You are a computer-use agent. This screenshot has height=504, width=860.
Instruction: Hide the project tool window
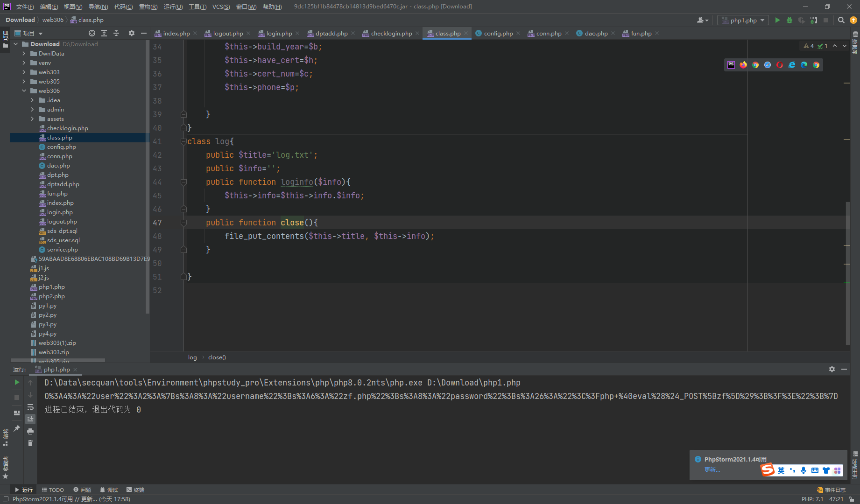click(x=144, y=33)
